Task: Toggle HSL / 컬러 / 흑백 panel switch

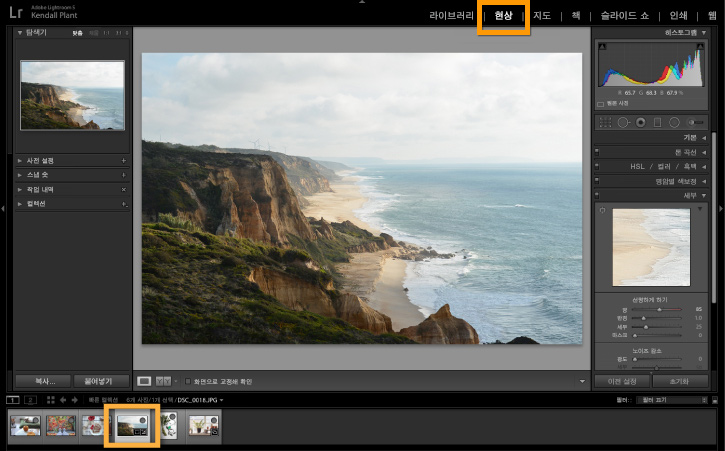Action: point(597,166)
